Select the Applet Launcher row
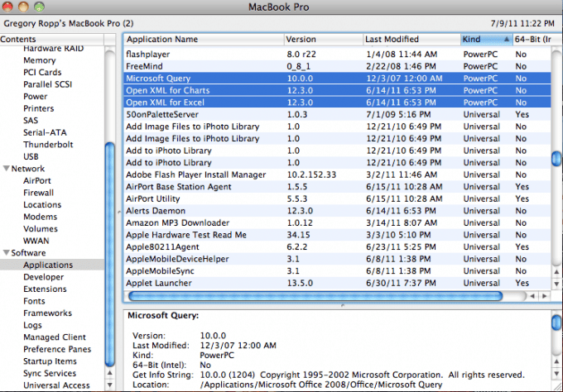Screen dimensions: 563x392 pos(337,283)
